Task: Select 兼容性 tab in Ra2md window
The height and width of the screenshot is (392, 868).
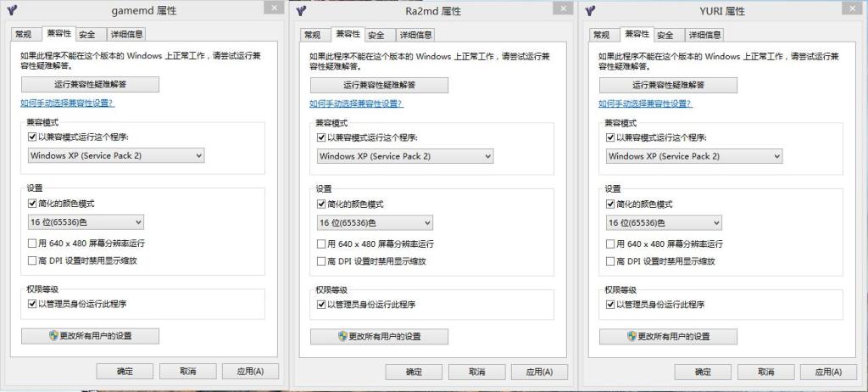Action: click(x=348, y=33)
